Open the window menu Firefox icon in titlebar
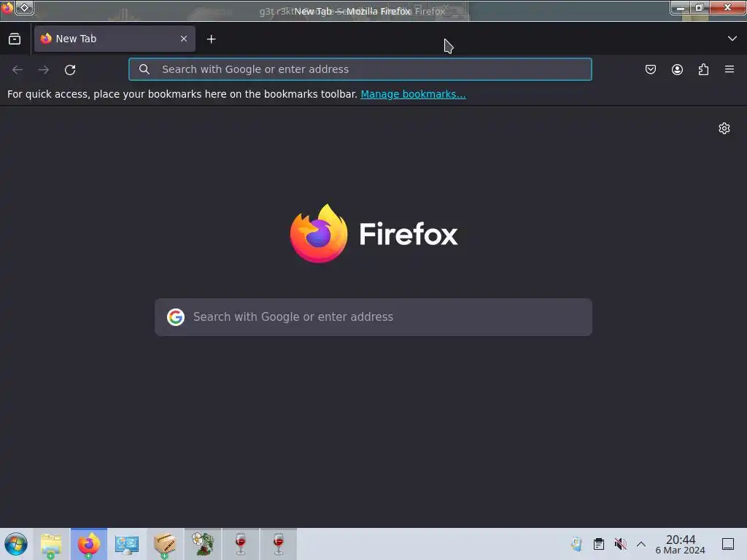The height and width of the screenshot is (560, 747). tap(7, 8)
